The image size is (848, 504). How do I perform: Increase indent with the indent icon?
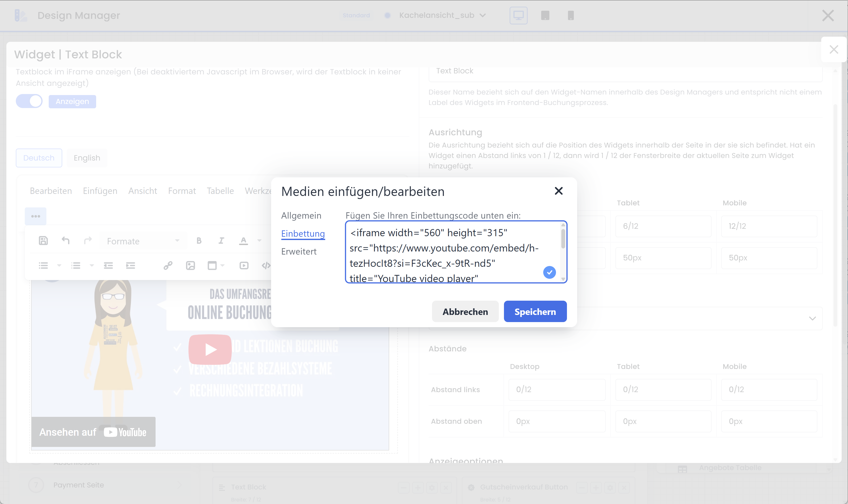(x=131, y=266)
